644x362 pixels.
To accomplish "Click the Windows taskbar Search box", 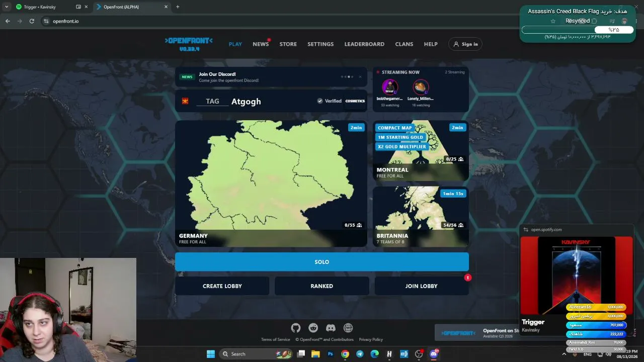I will pyautogui.click(x=257, y=354).
